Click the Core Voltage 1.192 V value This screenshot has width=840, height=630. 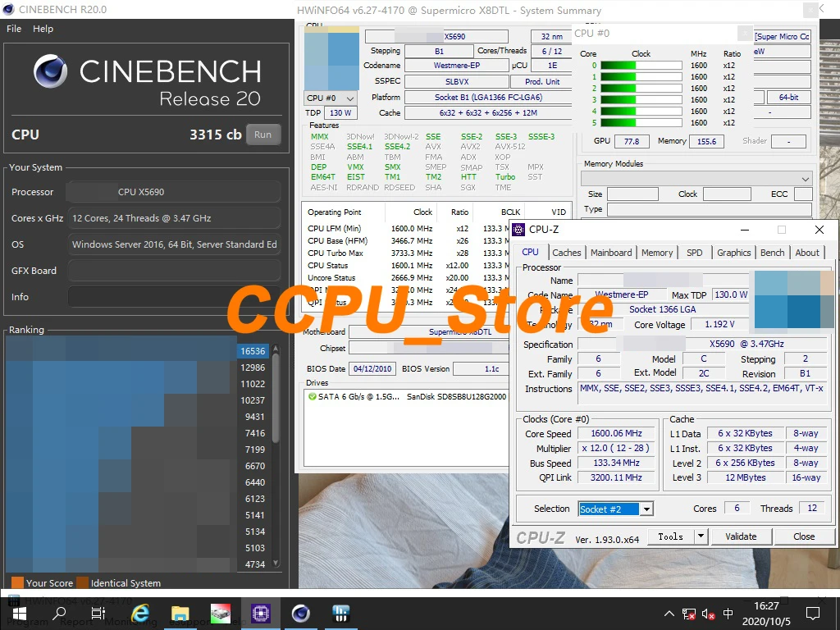tap(719, 324)
